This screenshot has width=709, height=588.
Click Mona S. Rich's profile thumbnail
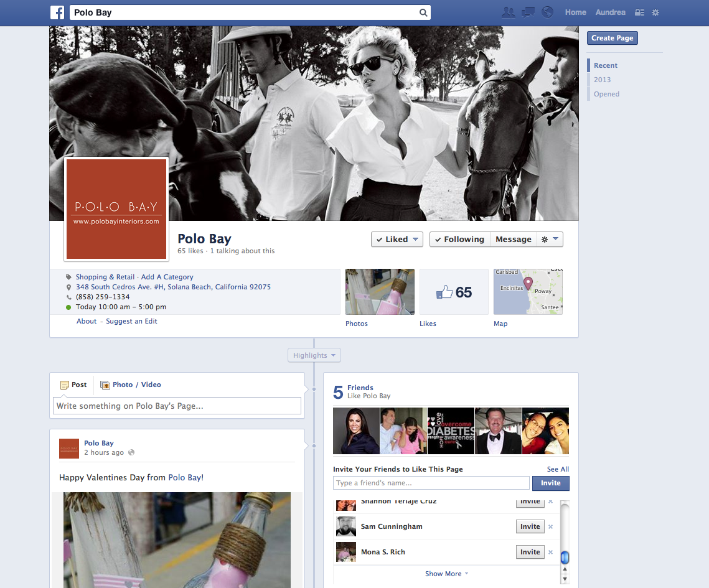[346, 552]
